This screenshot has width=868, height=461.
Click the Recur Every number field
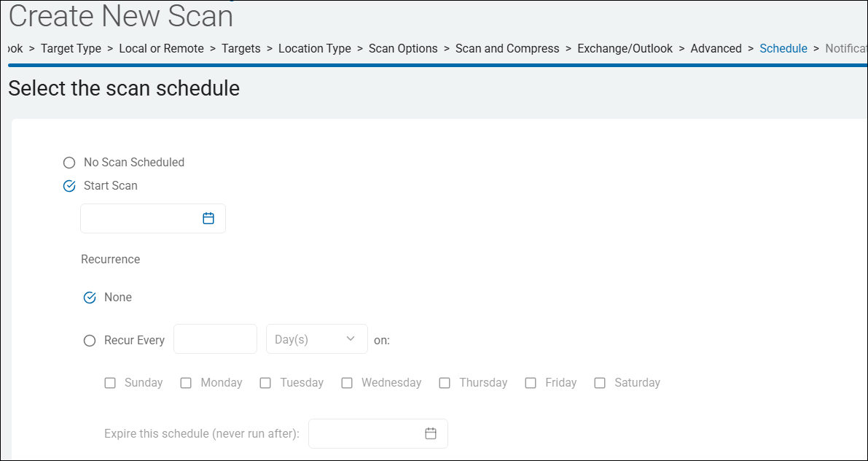(x=215, y=339)
